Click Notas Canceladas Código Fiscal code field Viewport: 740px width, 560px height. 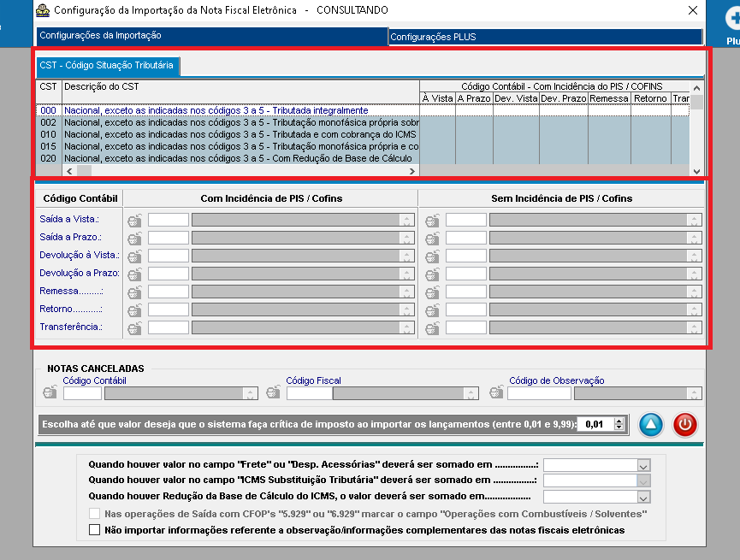tap(310, 393)
